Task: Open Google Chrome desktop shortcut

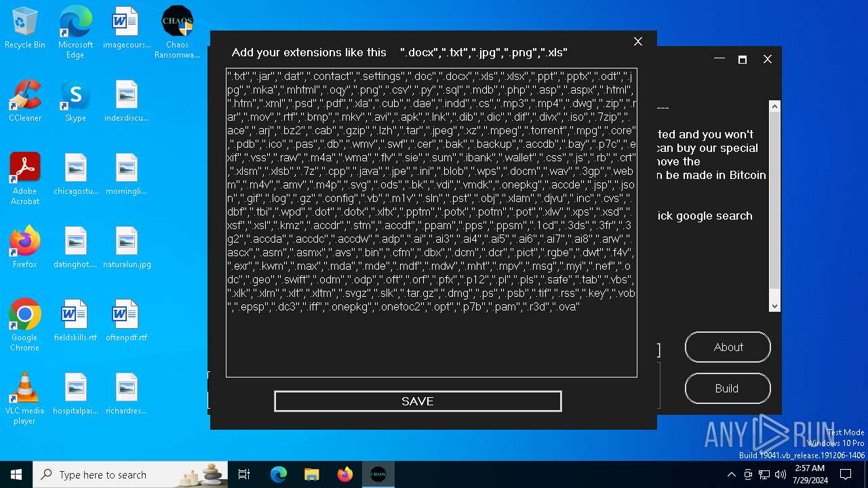Action: tap(24, 325)
